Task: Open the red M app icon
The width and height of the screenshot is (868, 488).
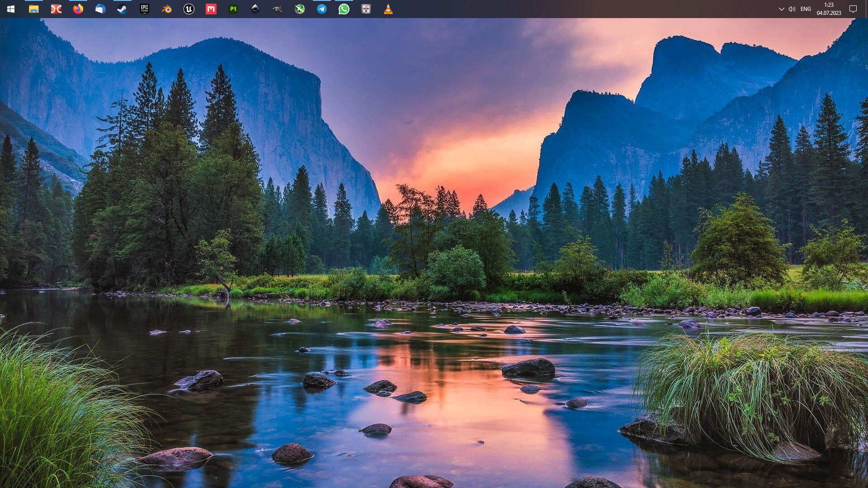Action: (211, 9)
